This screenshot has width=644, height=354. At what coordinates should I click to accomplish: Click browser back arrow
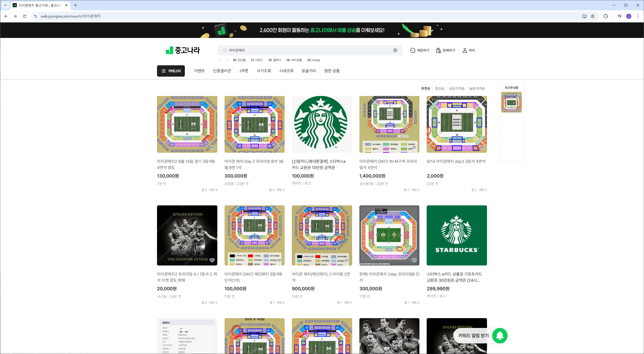point(6,16)
